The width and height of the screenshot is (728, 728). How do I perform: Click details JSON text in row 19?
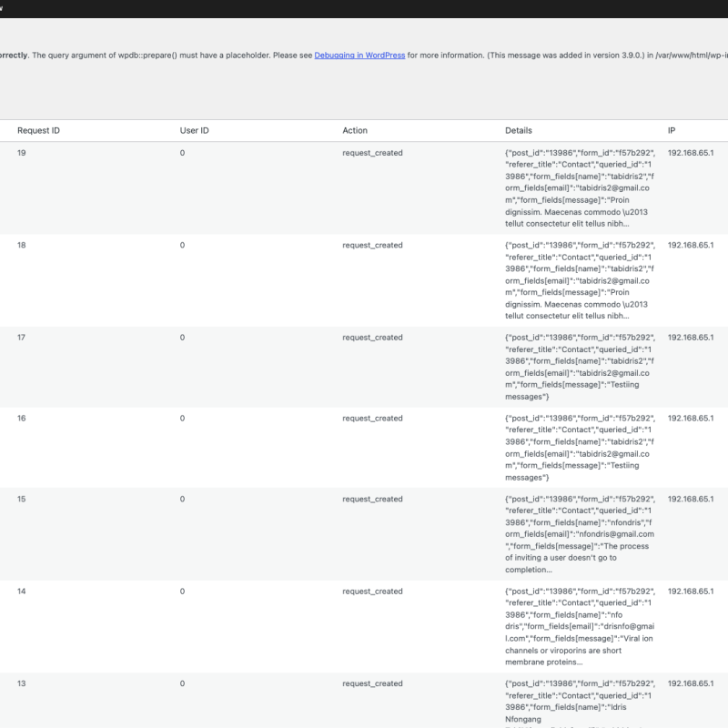580,188
